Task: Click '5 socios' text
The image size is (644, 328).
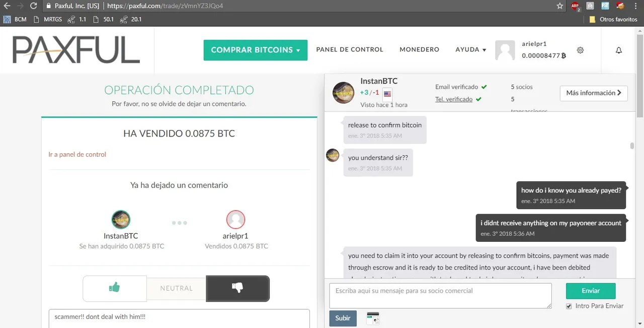Action: click(522, 87)
